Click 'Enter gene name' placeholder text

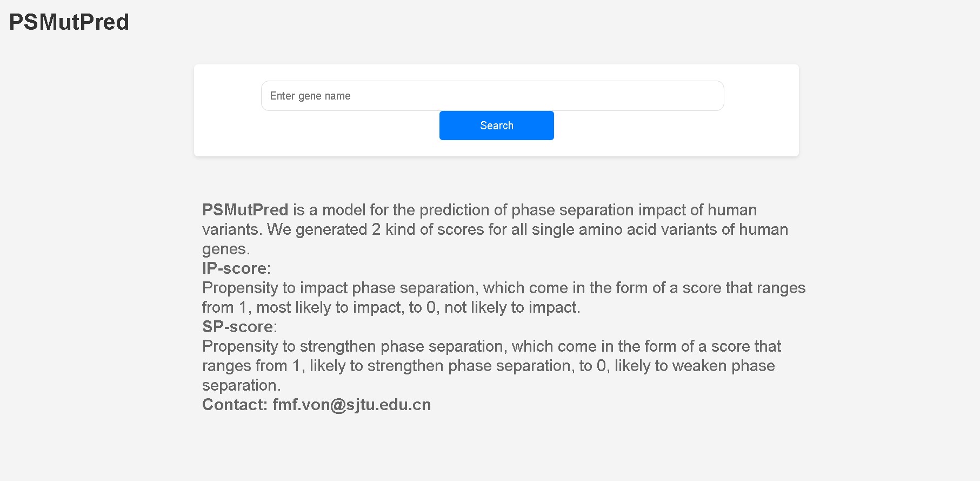(x=310, y=96)
